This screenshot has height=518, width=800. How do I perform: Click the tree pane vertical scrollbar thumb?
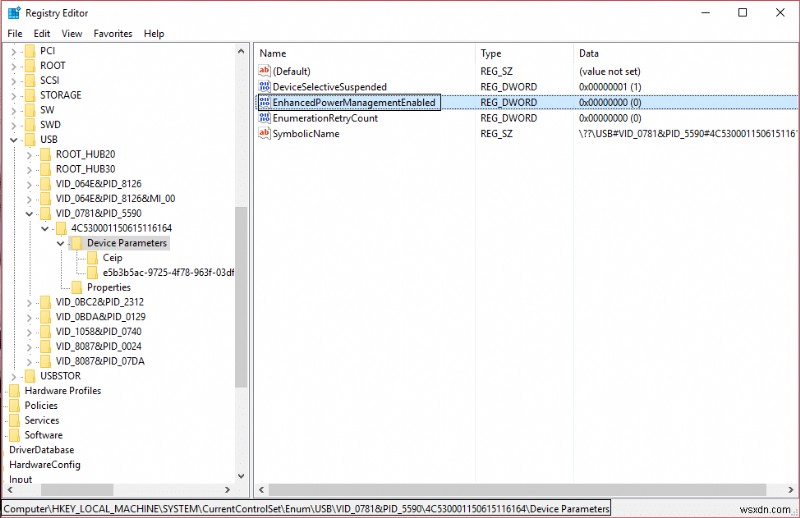(241, 297)
